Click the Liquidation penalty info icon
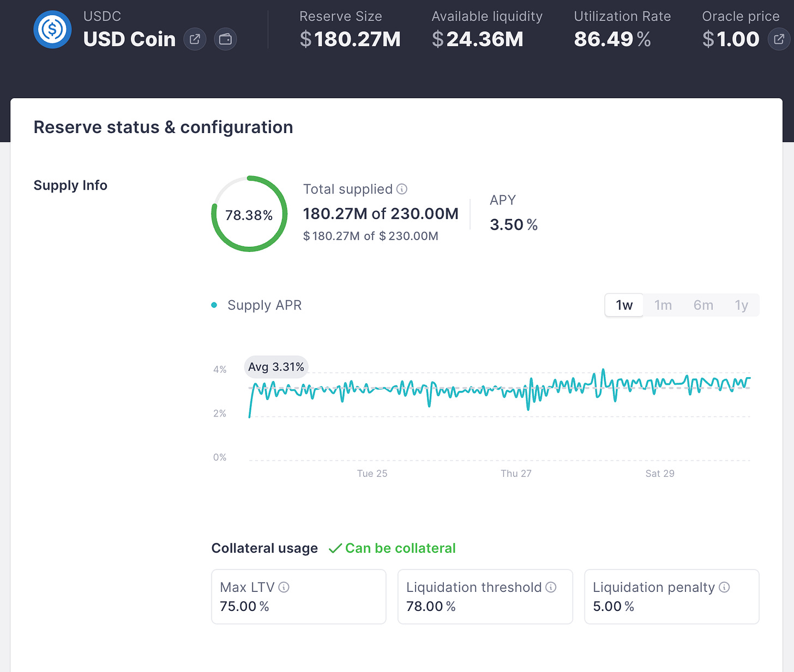The width and height of the screenshot is (794, 672). pos(724,587)
